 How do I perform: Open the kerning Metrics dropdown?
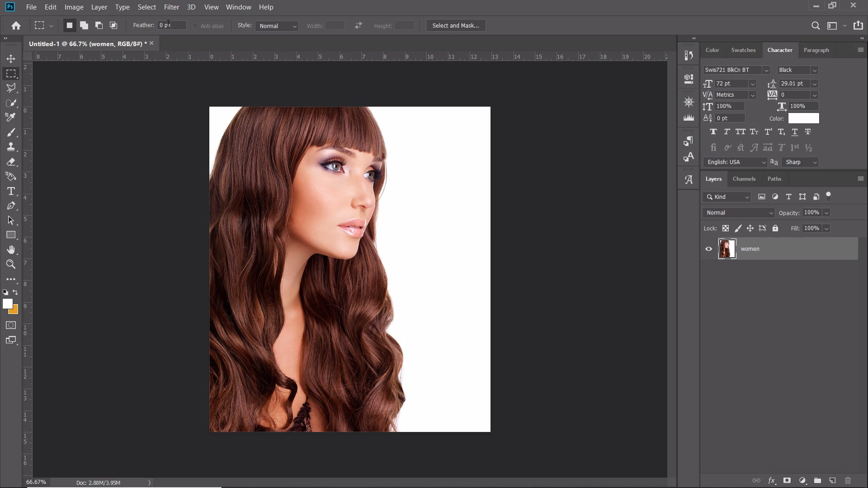pyautogui.click(x=736, y=95)
